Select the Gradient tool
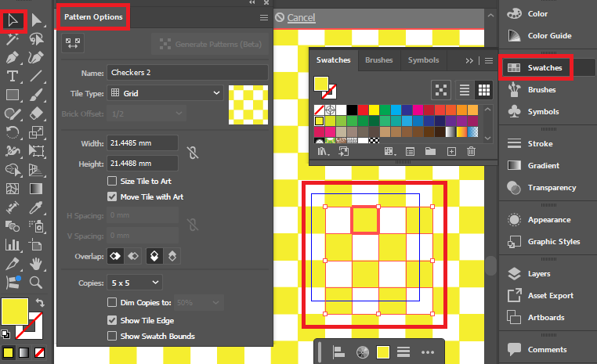Screen dimensions: 597x364 click(x=36, y=189)
